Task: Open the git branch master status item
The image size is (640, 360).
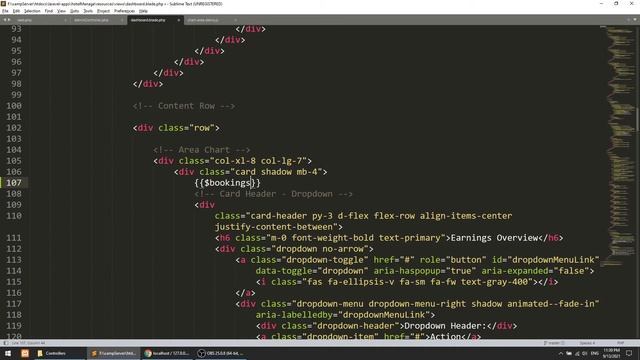Action: (x=553, y=343)
